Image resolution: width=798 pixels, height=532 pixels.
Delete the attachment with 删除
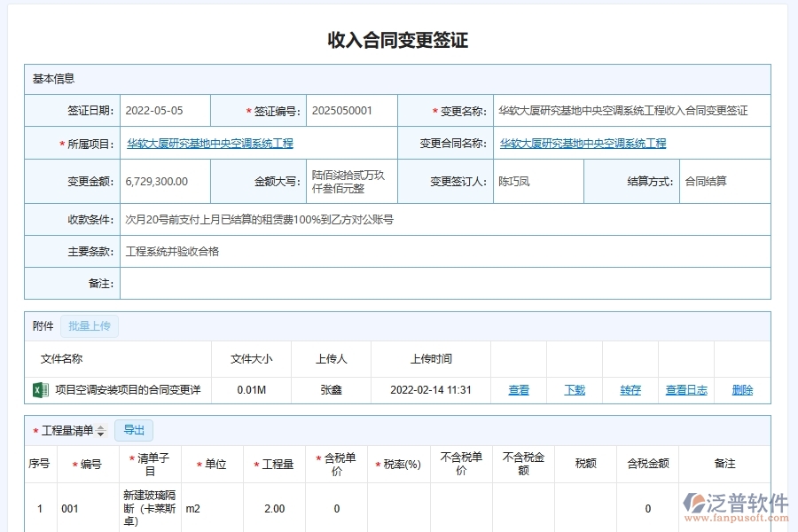click(x=741, y=390)
